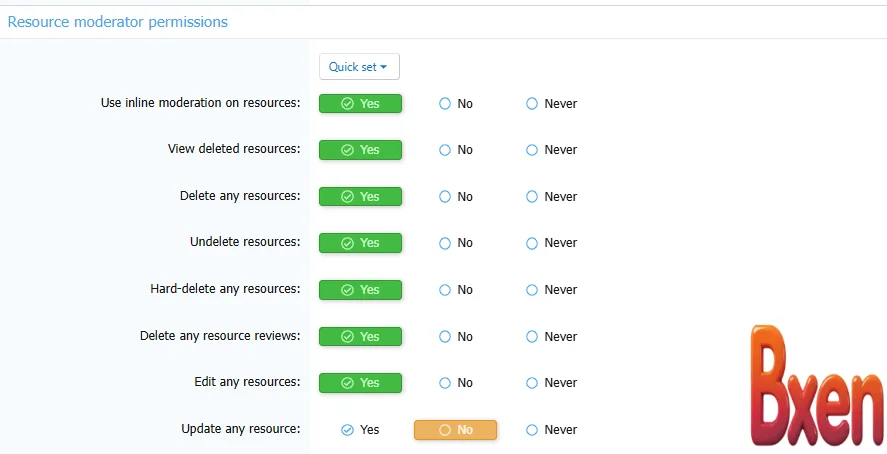Open the Quick set dropdown
This screenshot has width=887, height=454.
(x=359, y=67)
